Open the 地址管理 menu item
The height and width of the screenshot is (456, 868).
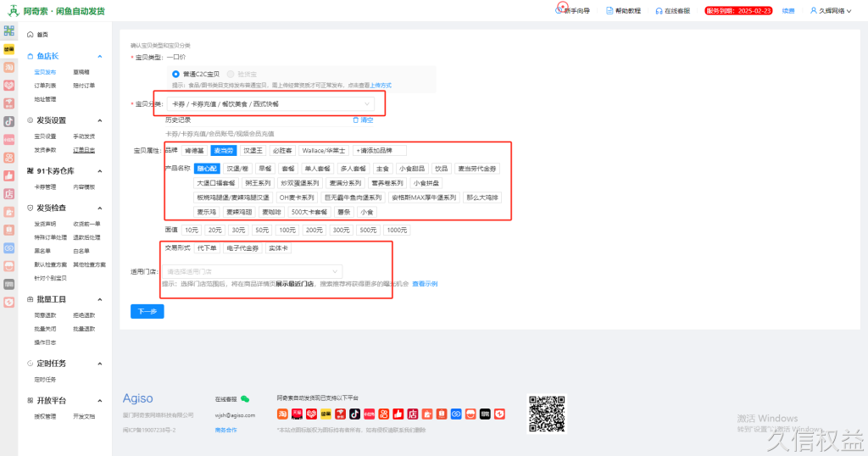click(45, 100)
